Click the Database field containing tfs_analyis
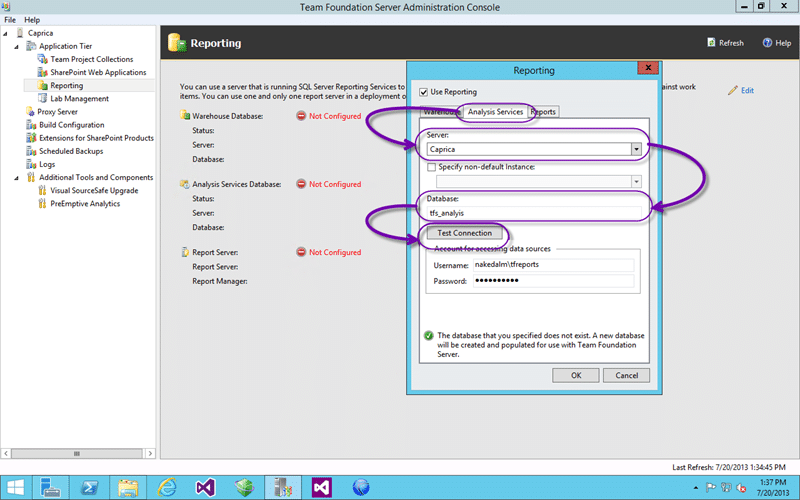The height and width of the screenshot is (500, 800). 534,213
